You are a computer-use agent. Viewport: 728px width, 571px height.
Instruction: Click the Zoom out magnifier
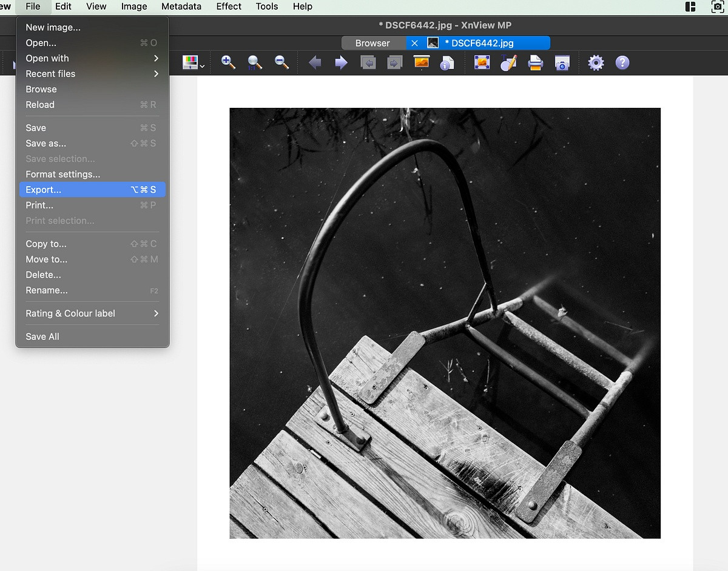(x=281, y=62)
